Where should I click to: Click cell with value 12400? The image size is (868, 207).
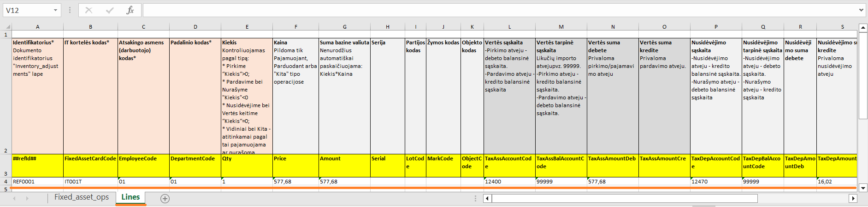point(509,182)
